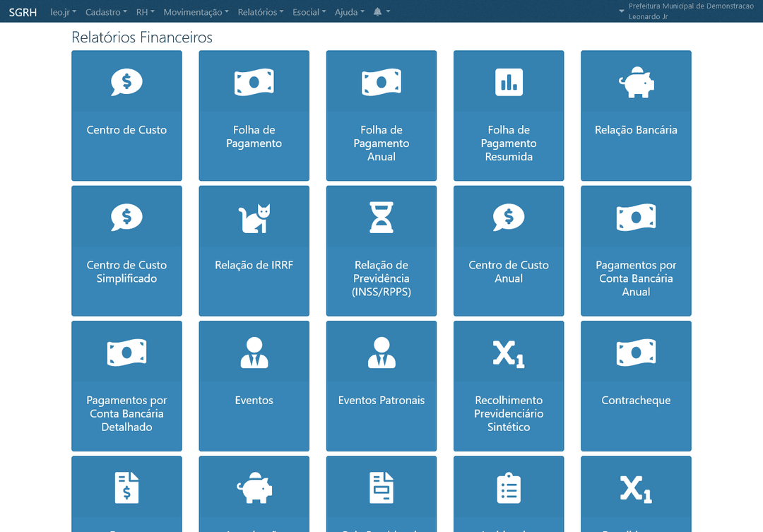
Task: Click the Folha de Pagamento Resumida chart icon
Action: pos(509,82)
